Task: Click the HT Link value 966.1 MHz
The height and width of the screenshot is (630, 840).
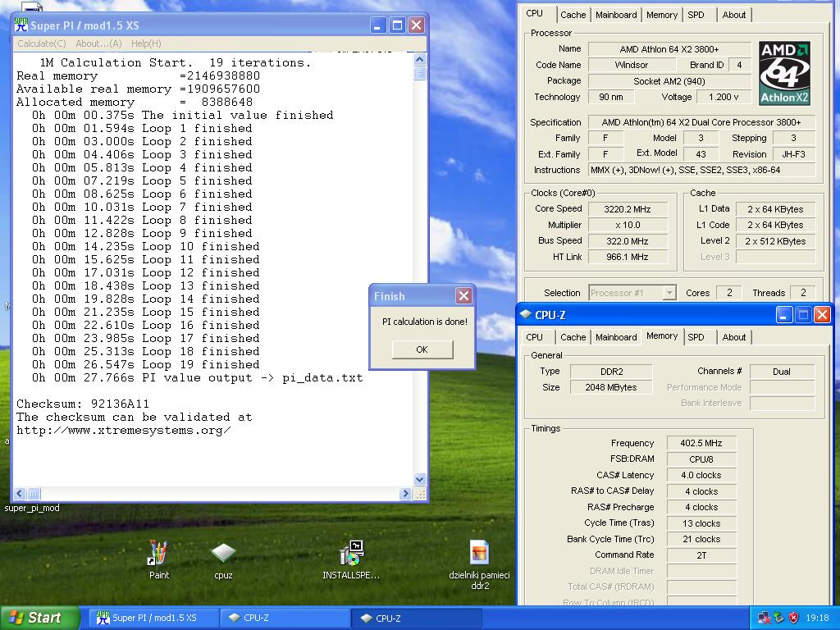Action: 628,257
